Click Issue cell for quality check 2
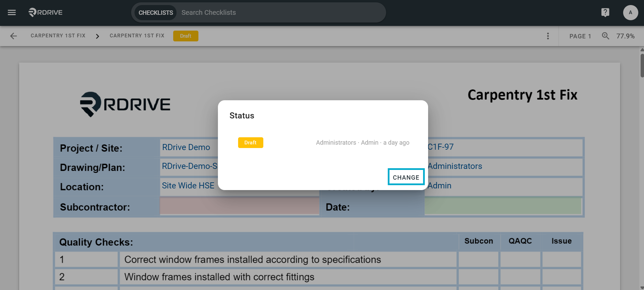644x290 pixels. point(562,277)
